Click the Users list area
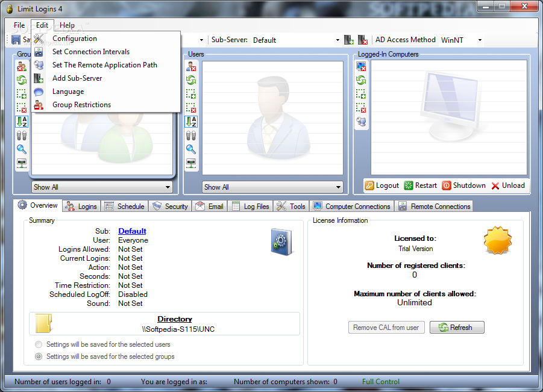Viewport: 543px width, 392px height. point(272,118)
